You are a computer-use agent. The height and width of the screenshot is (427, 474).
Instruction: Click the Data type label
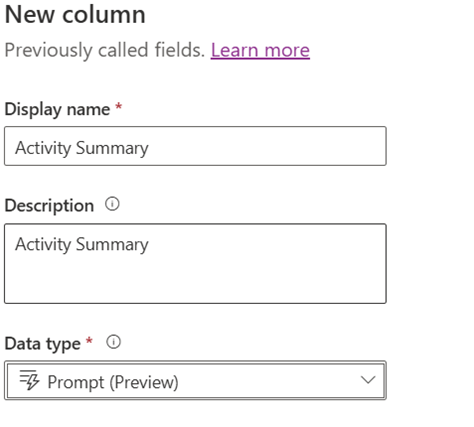coord(43,344)
